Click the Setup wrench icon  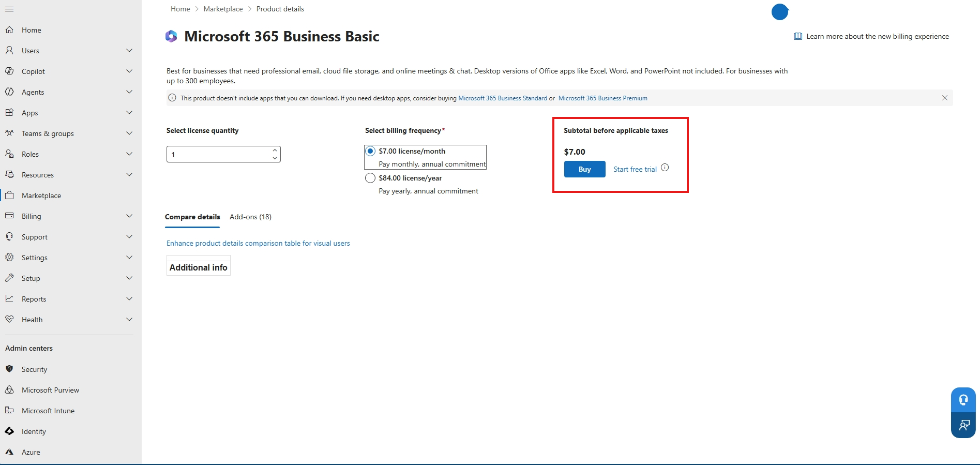pyautogui.click(x=9, y=278)
